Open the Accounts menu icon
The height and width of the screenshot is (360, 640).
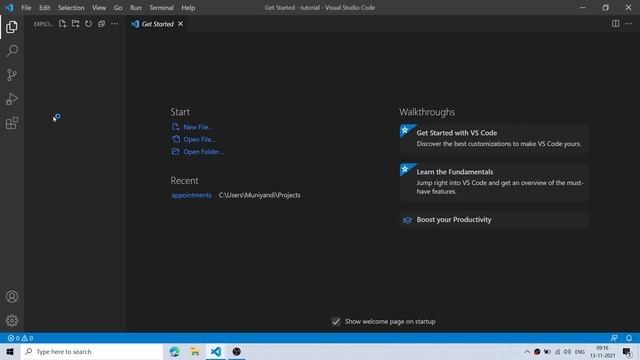tap(12, 297)
